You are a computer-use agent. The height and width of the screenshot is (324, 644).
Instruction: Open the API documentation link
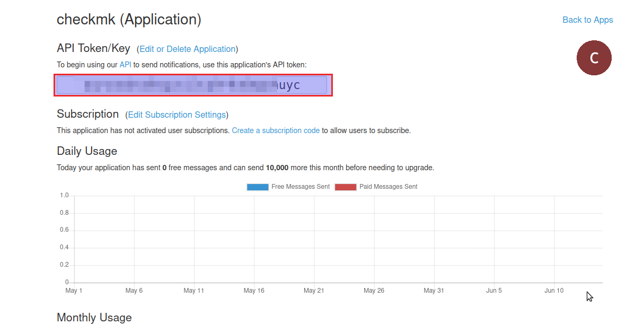point(125,65)
